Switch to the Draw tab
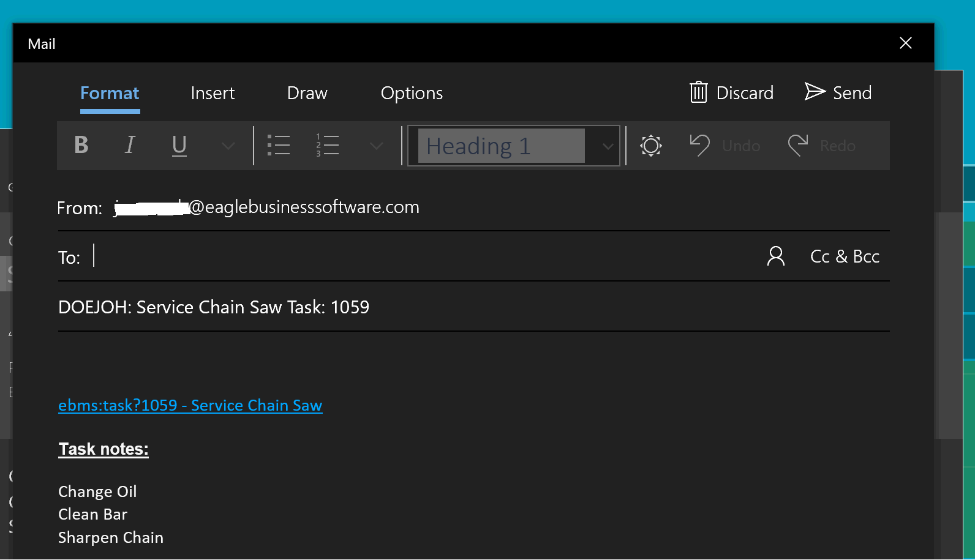 click(x=307, y=93)
